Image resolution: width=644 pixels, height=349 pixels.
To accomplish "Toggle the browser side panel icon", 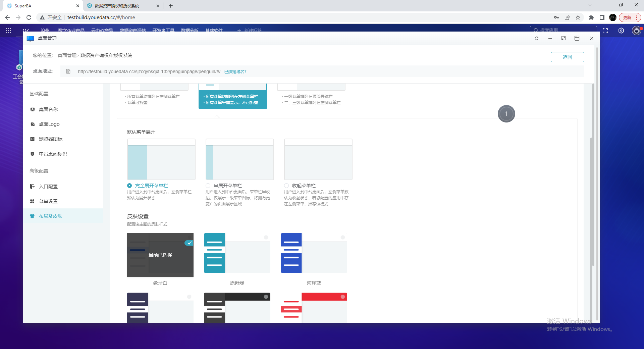I will tap(602, 17).
